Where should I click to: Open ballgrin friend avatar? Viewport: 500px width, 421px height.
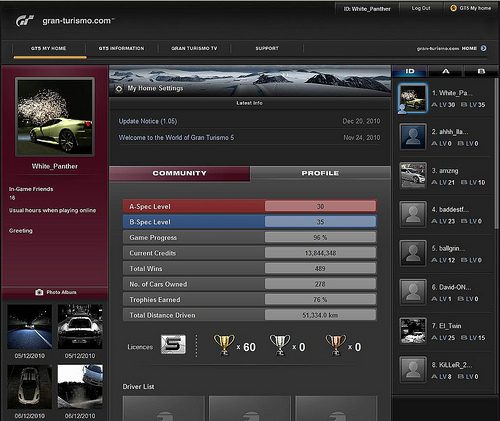pyautogui.click(x=413, y=253)
